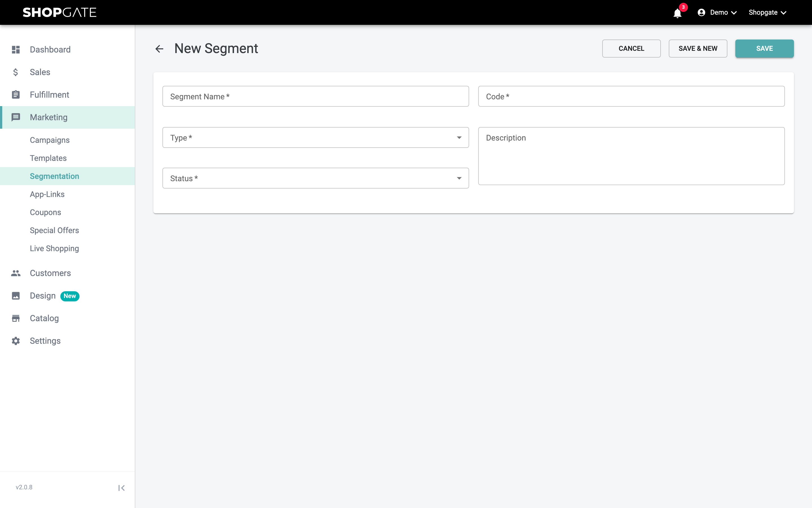
Task: Click the SAVE & NEW button
Action: pyautogui.click(x=698, y=48)
